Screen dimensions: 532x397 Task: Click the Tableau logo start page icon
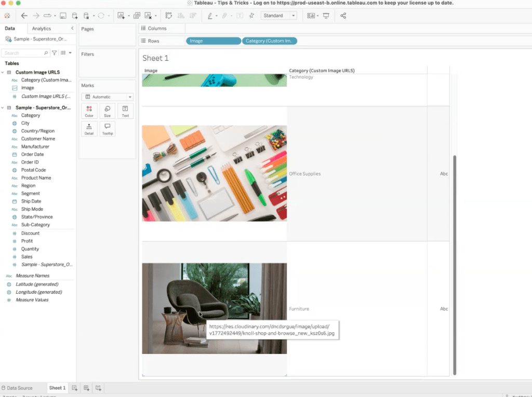pyautogui.click(x=7, y=16)
